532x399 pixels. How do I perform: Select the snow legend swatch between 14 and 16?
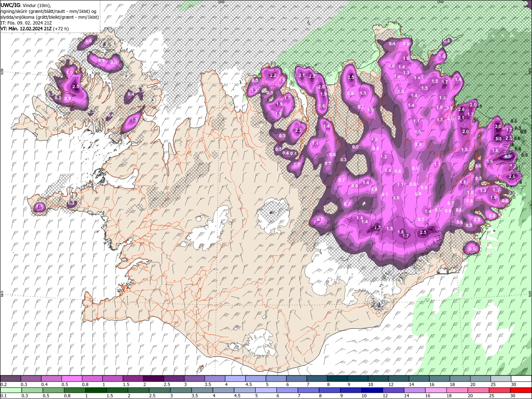[x=419, y=379]
